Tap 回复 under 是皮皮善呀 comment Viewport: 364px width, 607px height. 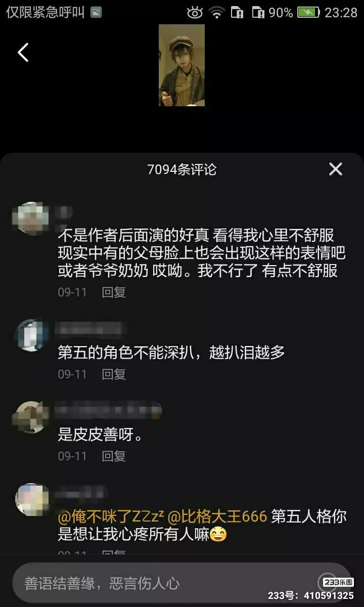pos(114,456)
